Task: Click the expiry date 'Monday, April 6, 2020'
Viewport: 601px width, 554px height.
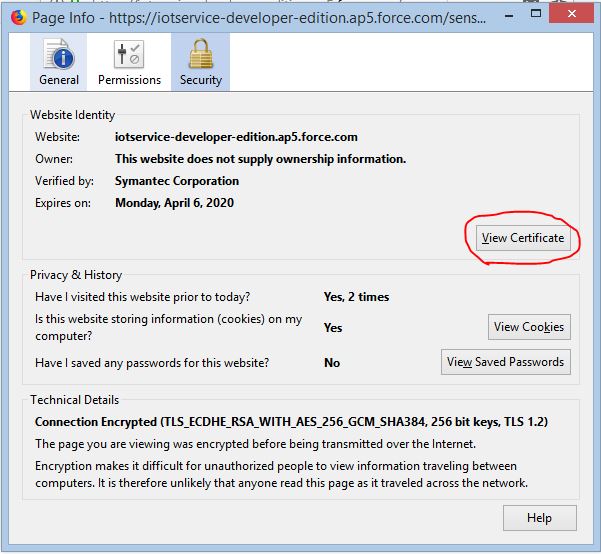Action: (x=174, y=203)
